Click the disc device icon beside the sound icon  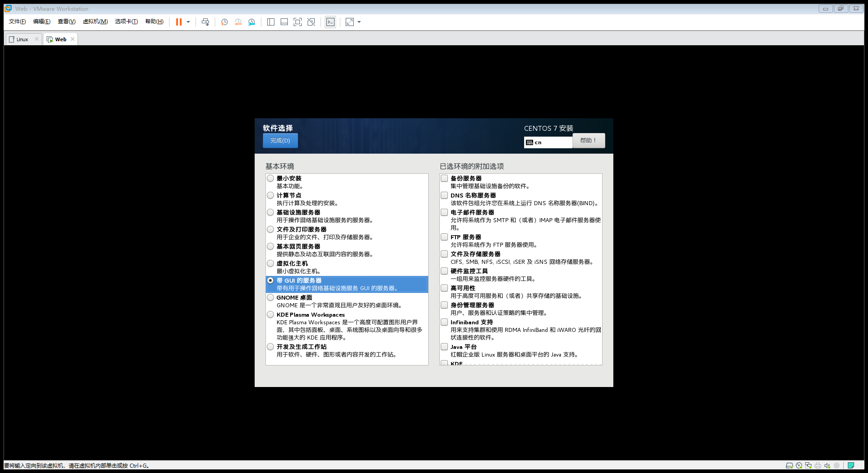pos(837,466)
